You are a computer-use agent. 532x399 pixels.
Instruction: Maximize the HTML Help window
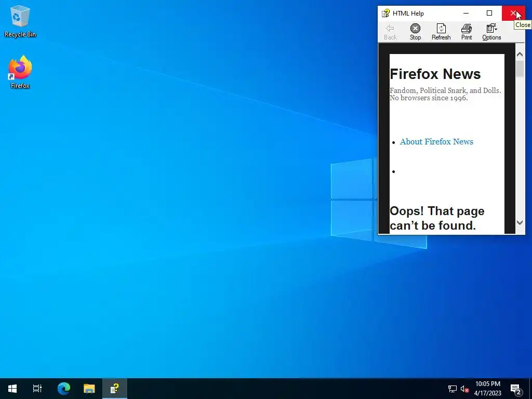pos(489,13)
